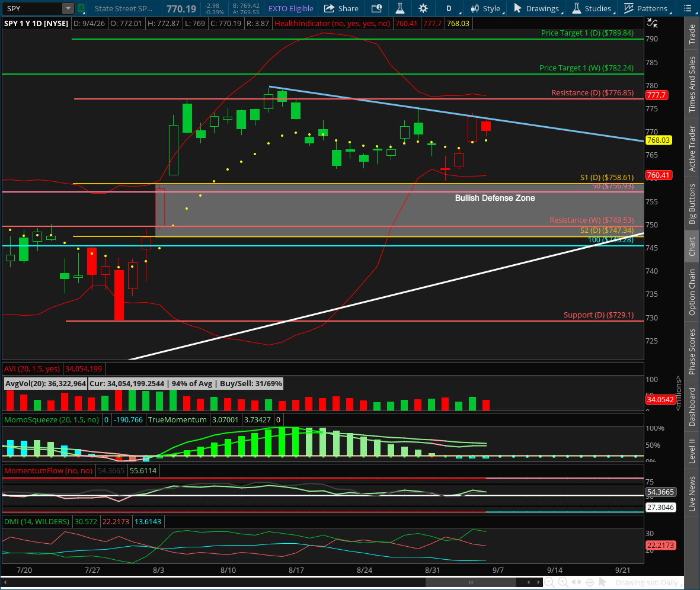The width and height of the screenshot is (700, 590).
Task: Click the wavy arrows icon above the price axis
Action: (x=652, y=23)
